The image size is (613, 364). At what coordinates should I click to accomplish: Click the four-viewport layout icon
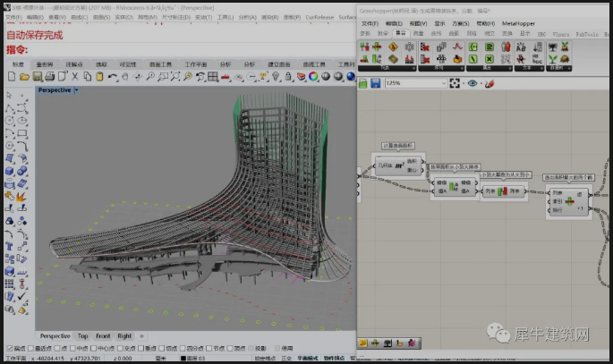213,77
